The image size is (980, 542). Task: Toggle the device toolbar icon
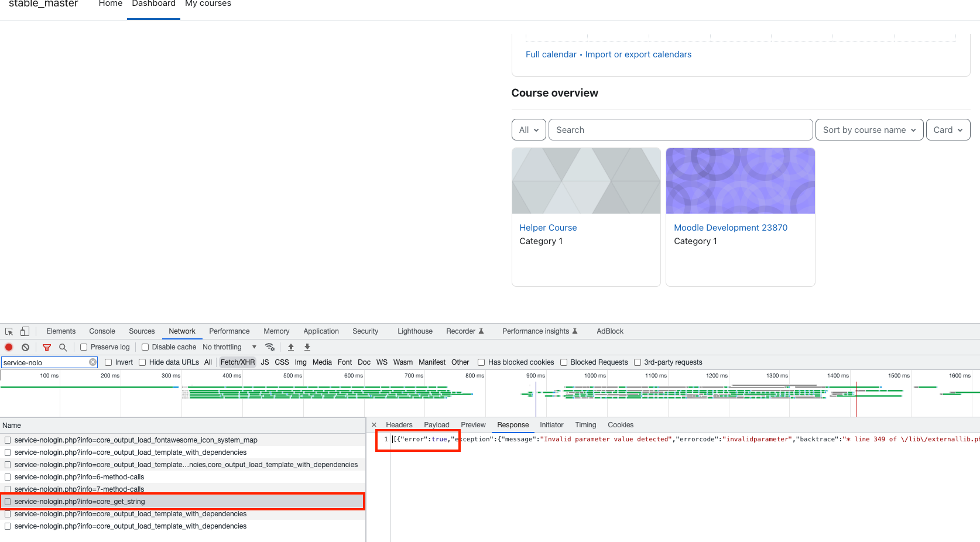point(25,331)
